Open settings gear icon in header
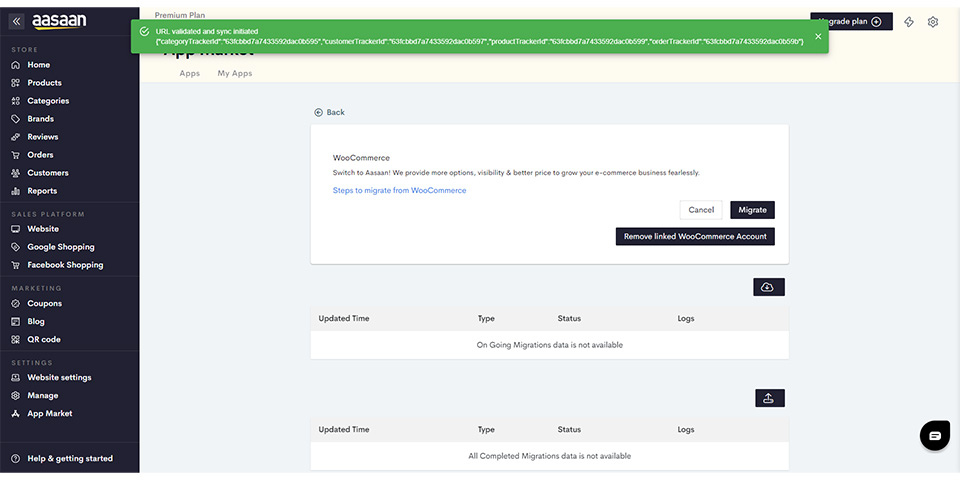This screenshot has height=480, width=960. (x=932, y=22)
